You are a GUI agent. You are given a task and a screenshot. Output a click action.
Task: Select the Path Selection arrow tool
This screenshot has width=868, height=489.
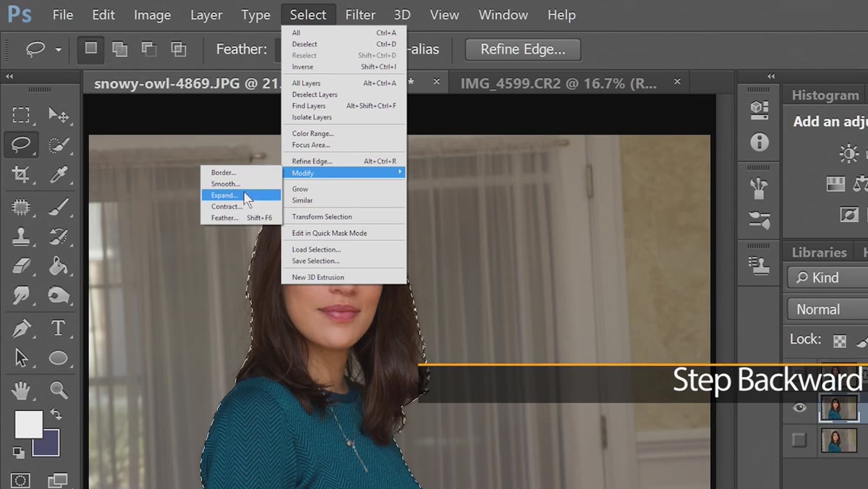(21, 357)
